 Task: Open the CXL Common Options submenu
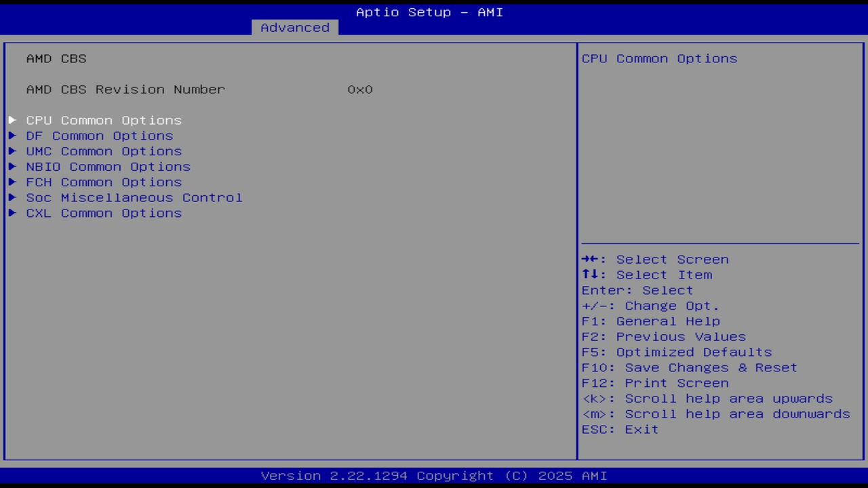104,213
